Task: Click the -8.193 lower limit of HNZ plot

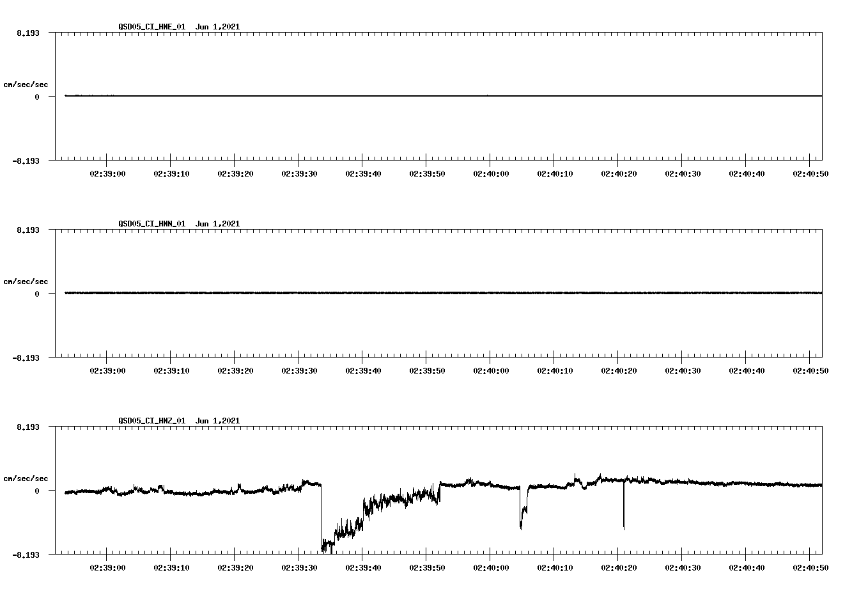Action: (x=26, y=555)
